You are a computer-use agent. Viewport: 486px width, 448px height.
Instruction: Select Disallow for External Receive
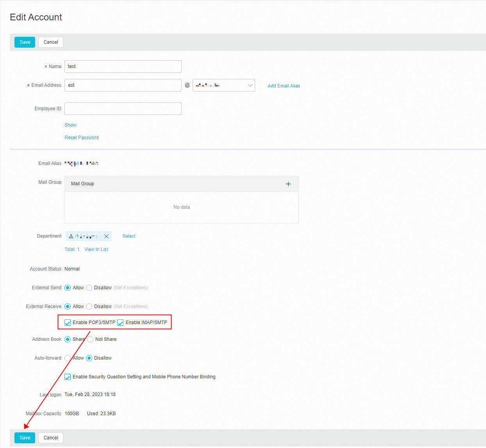pyautogui.click(x=89, y=306)
